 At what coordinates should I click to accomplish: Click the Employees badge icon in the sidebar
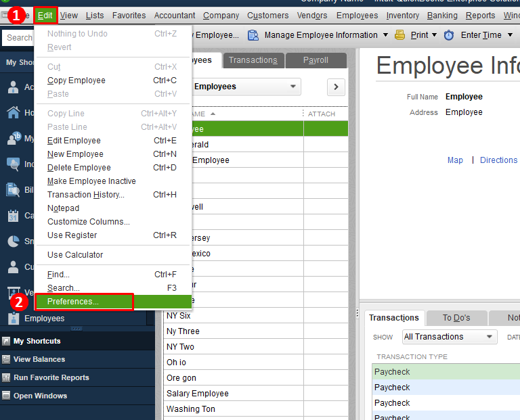coord(14,319)
